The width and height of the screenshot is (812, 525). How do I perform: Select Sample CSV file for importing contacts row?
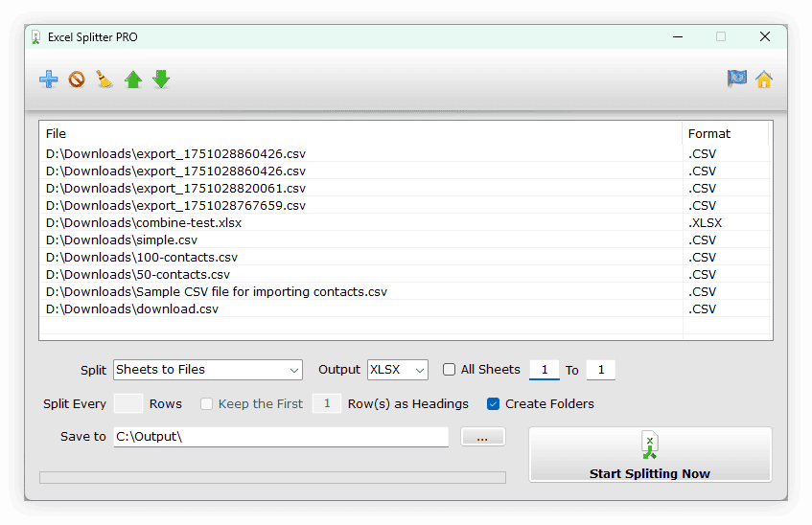click(406, 291)
